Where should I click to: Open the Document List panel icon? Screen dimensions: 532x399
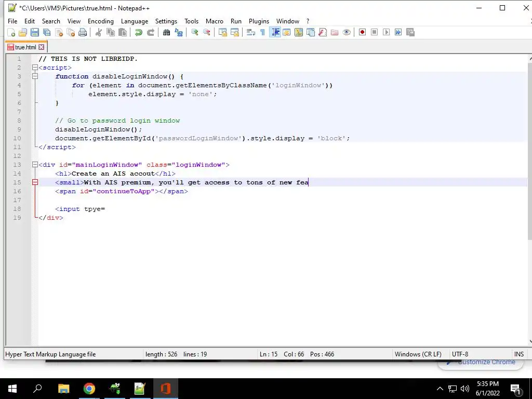(x=311, y=32)
